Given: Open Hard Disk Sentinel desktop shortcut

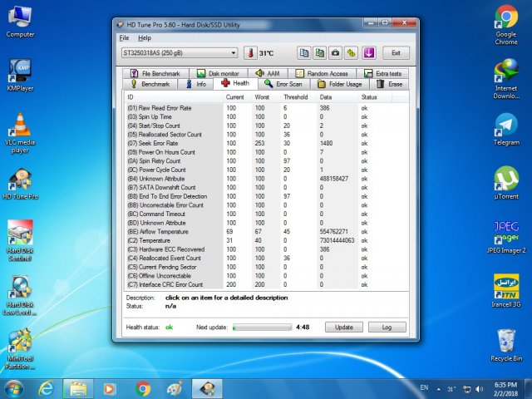Looking at the screenshot, I should [20, 241].
